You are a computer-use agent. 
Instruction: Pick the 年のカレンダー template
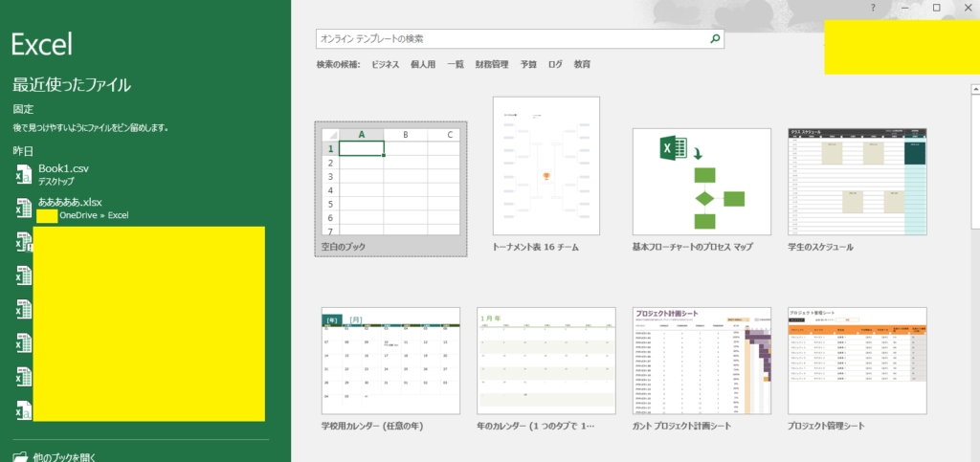546,362
